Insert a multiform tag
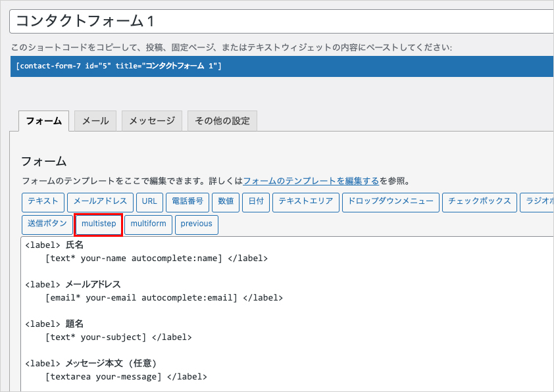Screen dimensions: 554x392 coord(149,224)
